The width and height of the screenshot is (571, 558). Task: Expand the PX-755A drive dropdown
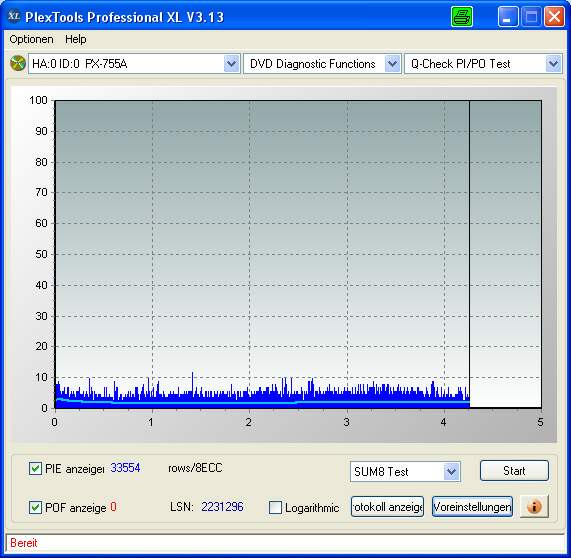232,64
